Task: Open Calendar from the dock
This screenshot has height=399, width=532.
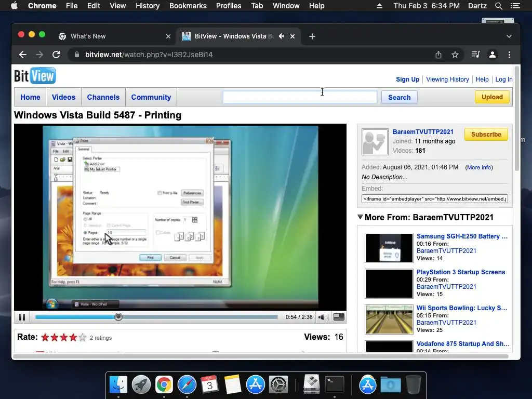Action: pyautogui.click(x=209, y=384)
